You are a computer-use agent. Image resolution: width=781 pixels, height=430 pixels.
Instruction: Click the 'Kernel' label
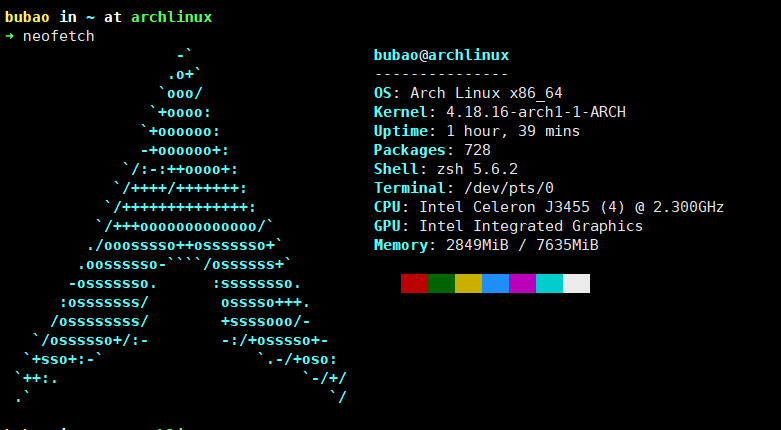tap(400, 112)
